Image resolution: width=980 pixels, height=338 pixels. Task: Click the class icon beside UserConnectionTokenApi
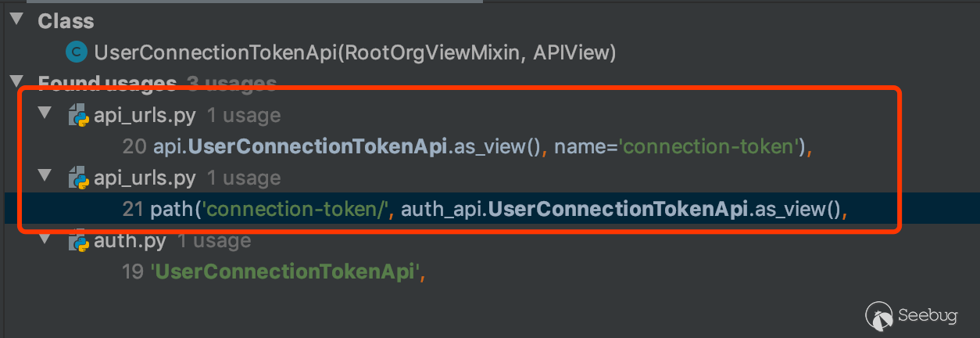coord(76,52)
